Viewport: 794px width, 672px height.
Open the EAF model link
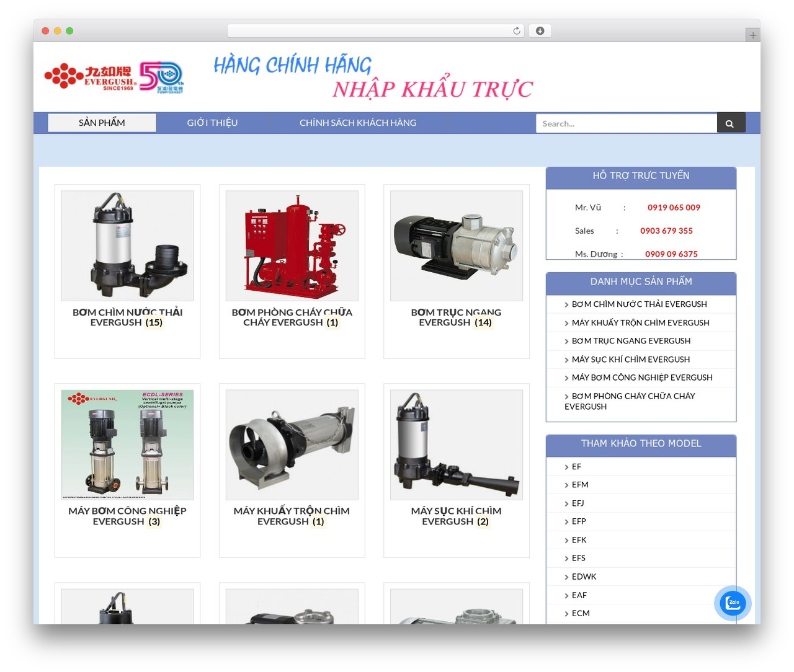(579, 595)
